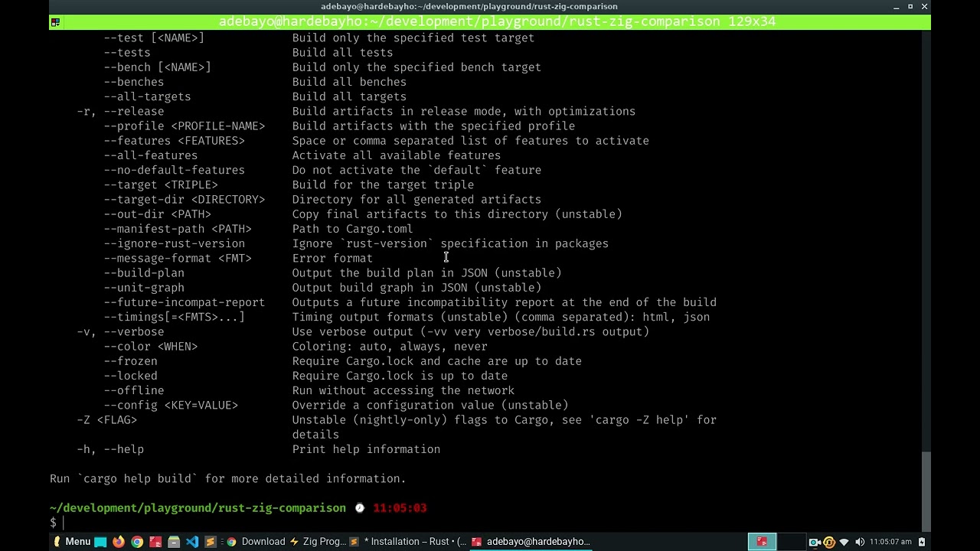Click 'Run `cargo help build`' line

[228, 479]
